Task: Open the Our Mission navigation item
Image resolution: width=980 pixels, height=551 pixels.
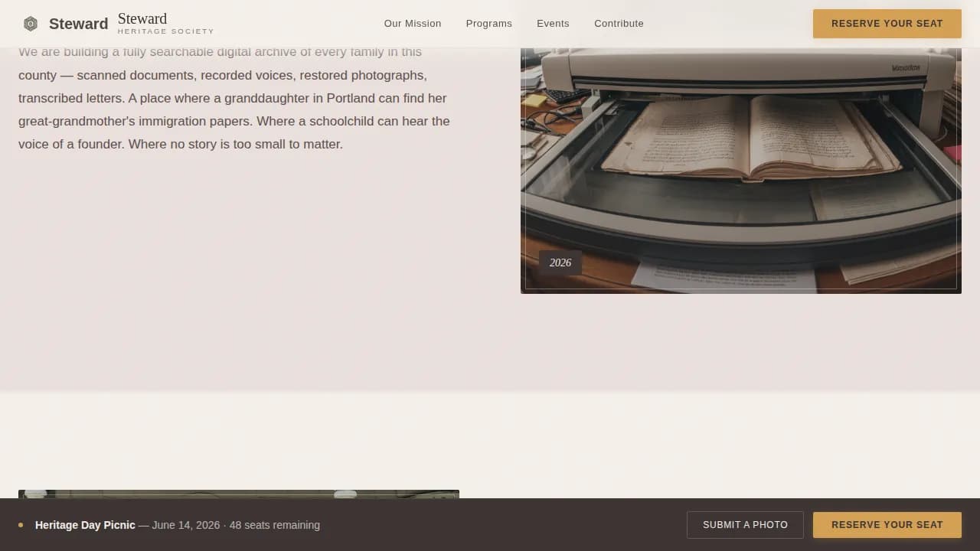Action: pos(413,24)
